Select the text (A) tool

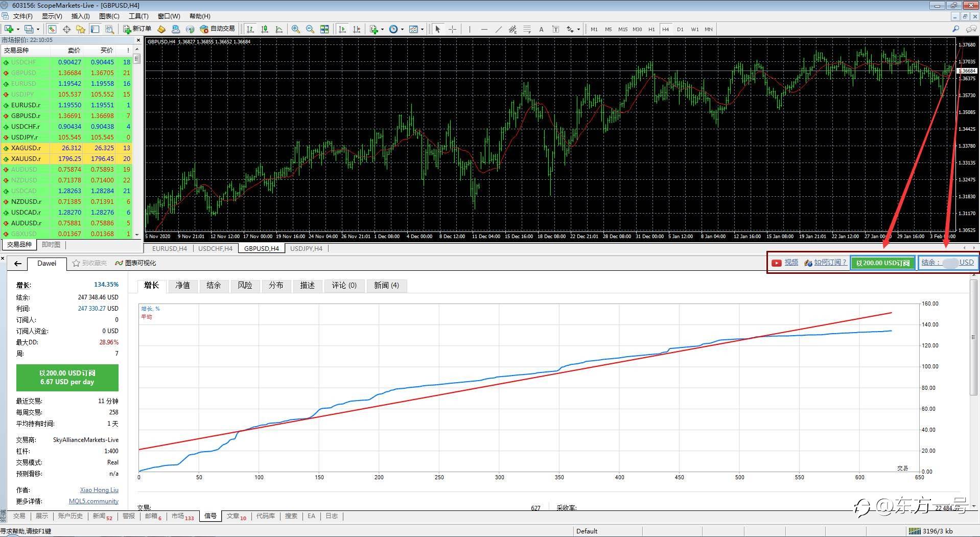point(541,29)
